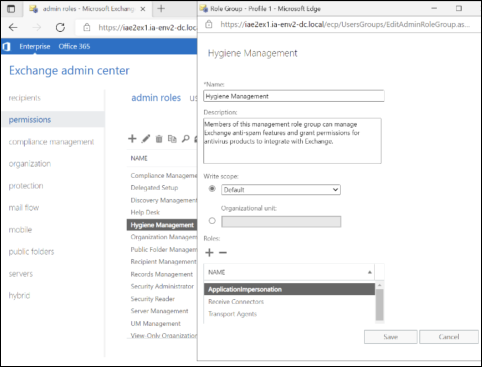Open protection in left navigation
The width and height of the screenshot is (482, 367).
coord(26,186)
